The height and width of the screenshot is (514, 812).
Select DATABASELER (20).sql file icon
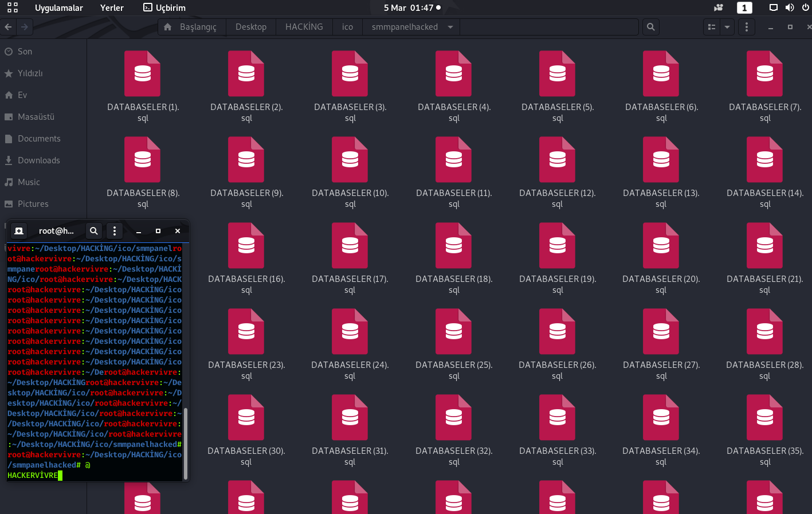(x=661, y=245)
